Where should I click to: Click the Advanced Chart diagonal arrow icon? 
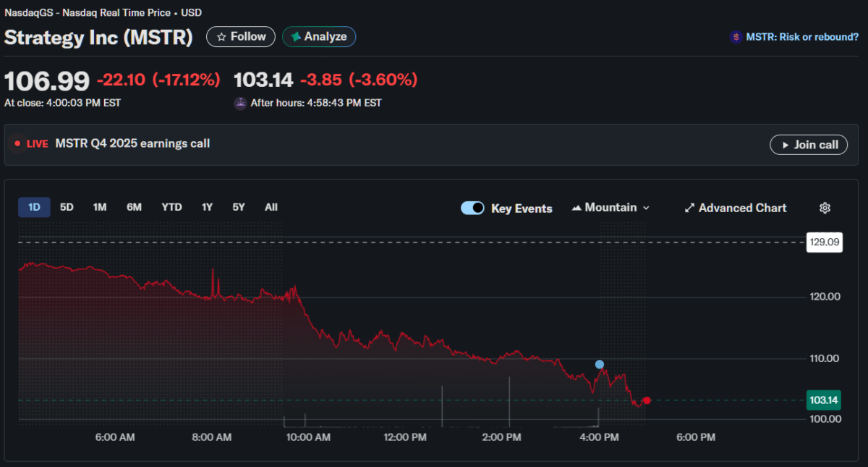(689, 208)
